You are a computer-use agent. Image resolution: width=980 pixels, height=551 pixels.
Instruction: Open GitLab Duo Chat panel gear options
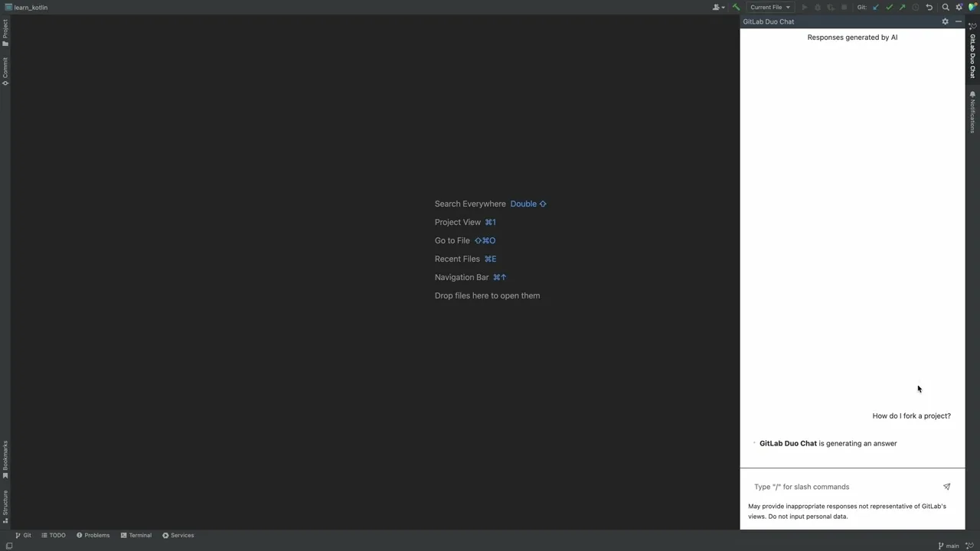(945, 21)
